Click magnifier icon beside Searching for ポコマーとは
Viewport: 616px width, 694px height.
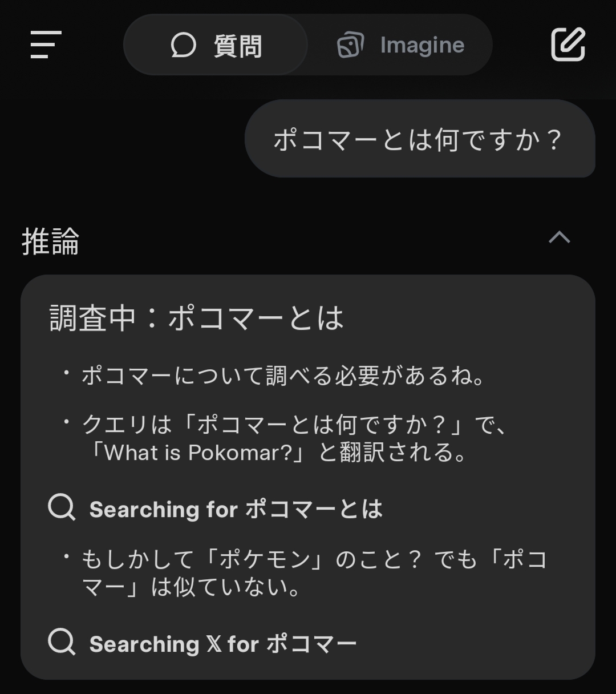62,508
